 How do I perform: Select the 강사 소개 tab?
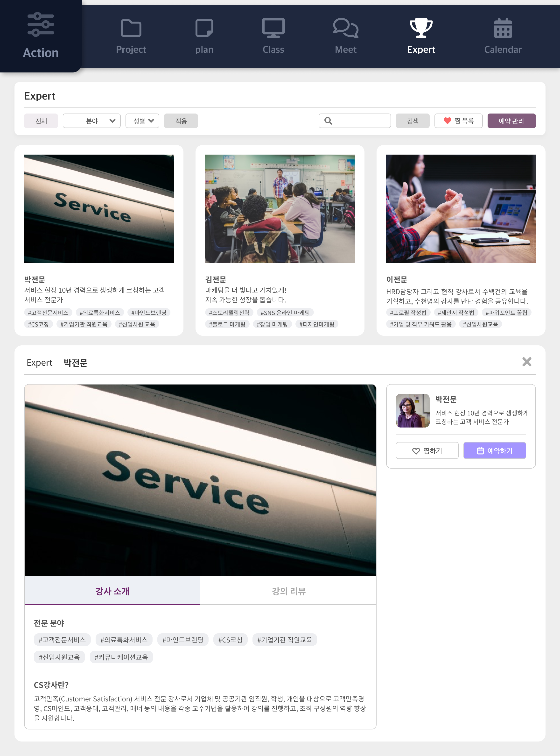click(x=112, y=591)
